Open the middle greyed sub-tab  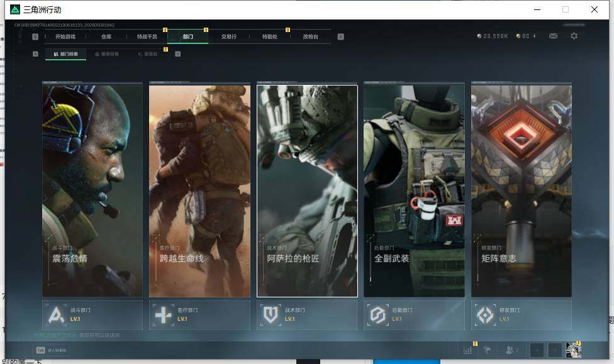tap(107, 54)
